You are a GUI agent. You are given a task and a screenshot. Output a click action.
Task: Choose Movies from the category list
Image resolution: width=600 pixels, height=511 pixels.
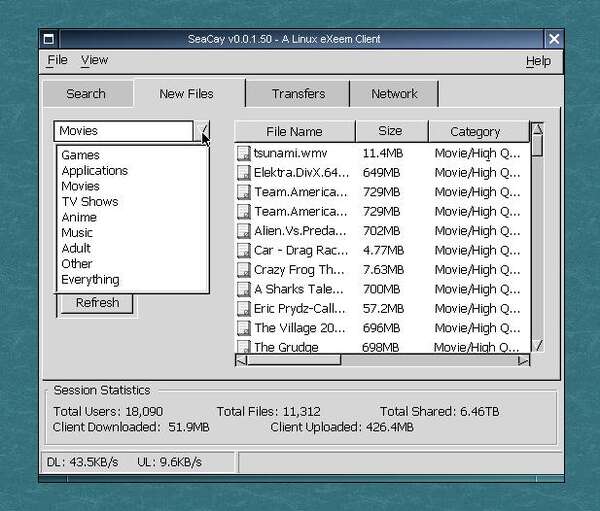(x=80, y=186)
